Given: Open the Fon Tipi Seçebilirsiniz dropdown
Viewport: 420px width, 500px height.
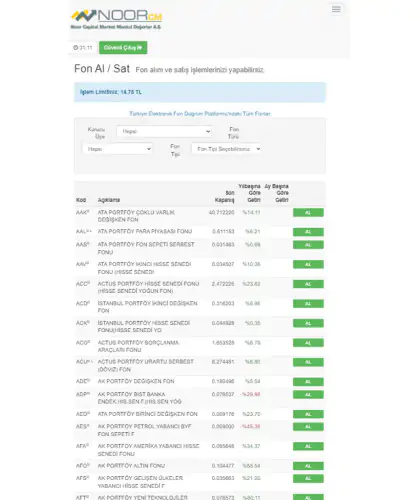Looking at the screenshot, I should (x=226, y=149).
